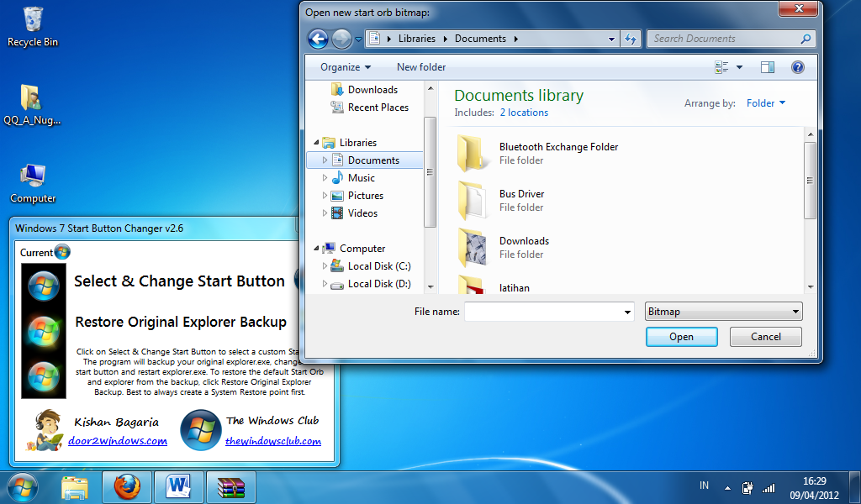Expand the Documents tree node
Image resolution: width=861 pixels, height=504 pixels.
[325, 160]
